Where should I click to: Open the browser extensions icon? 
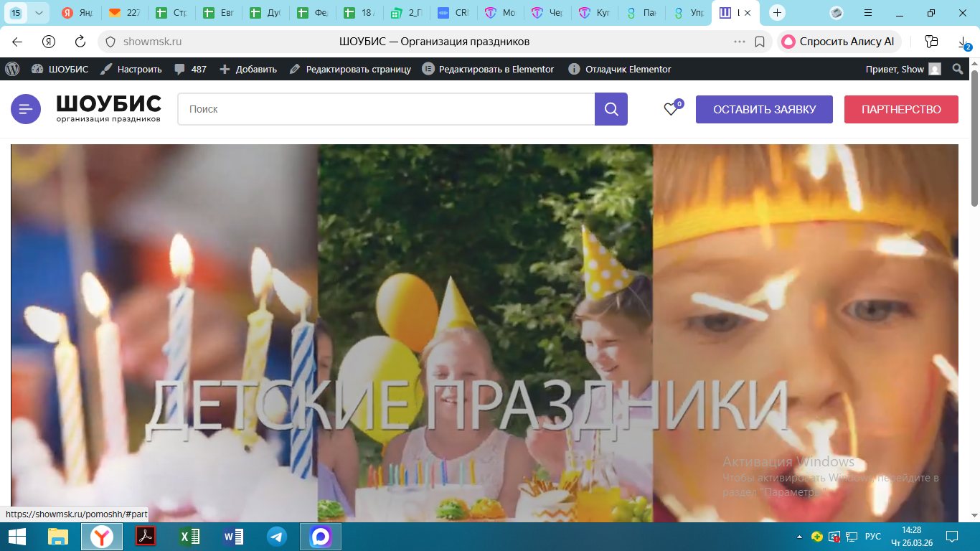click(x=931, y=42)
